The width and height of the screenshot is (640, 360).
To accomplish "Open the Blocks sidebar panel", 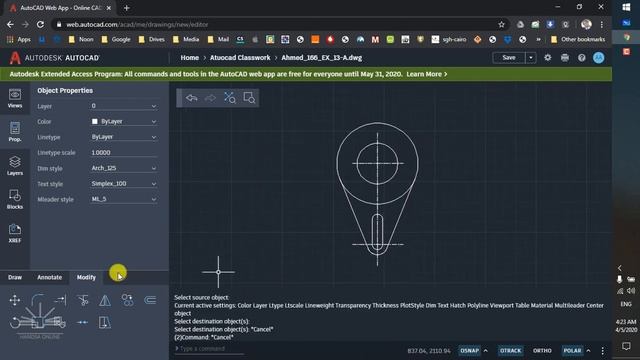I will pyautogui.click(x=15, y=200).
